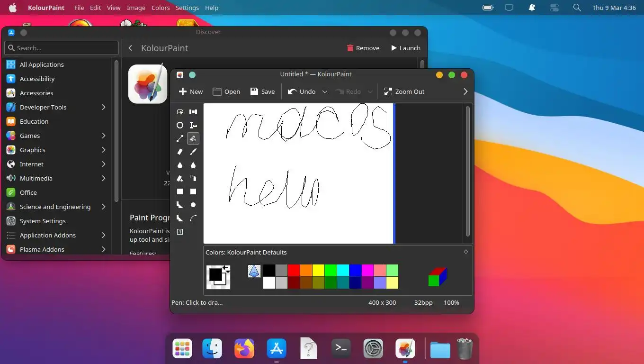Swap foreground and background colors arrow
The height and width of the screenshot is (364, 644).
tap(226, 269)
